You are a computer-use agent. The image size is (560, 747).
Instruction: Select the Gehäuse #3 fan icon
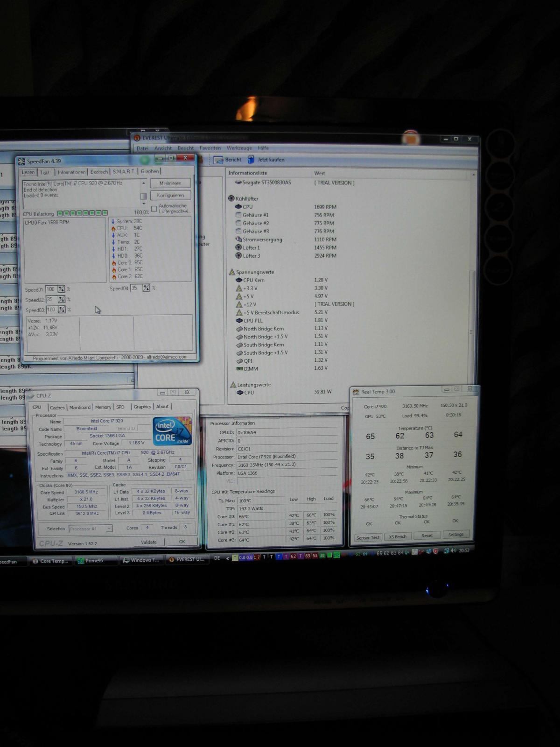[x=238, y=231]
